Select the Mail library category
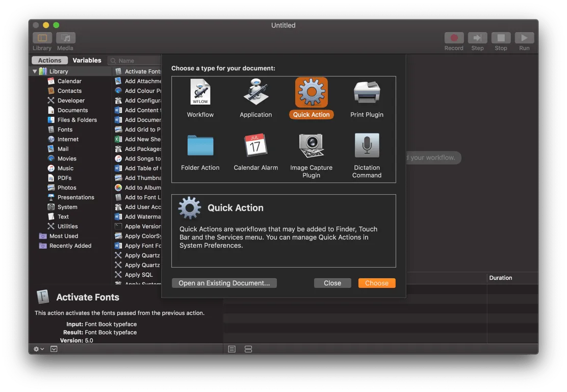This screenshot has height=392, width=567. tap(63, 149)
